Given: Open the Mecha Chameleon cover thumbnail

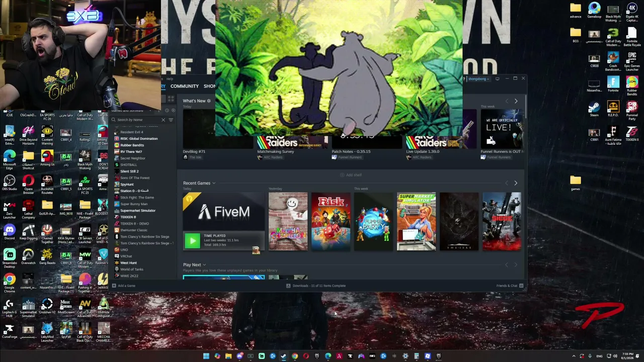Looking at the screenshot, I should [x=288, y=221].
